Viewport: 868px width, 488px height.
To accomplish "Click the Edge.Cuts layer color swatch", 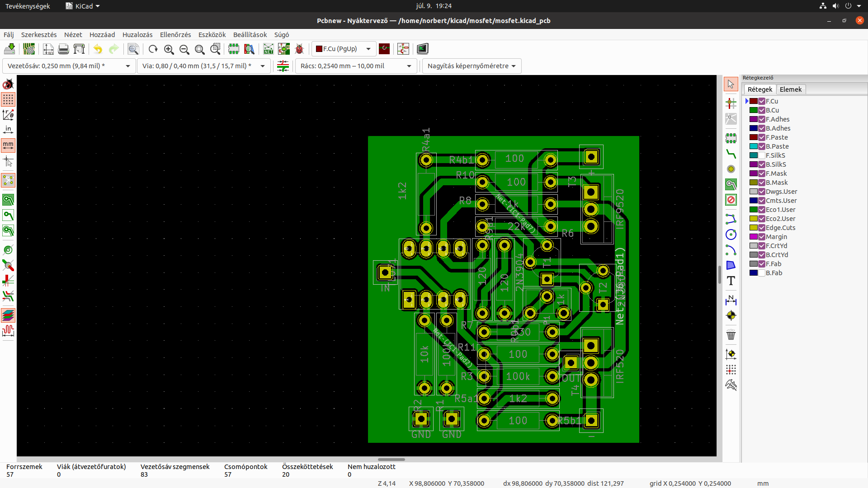I will pyautogui.click(x=753, y=228).
